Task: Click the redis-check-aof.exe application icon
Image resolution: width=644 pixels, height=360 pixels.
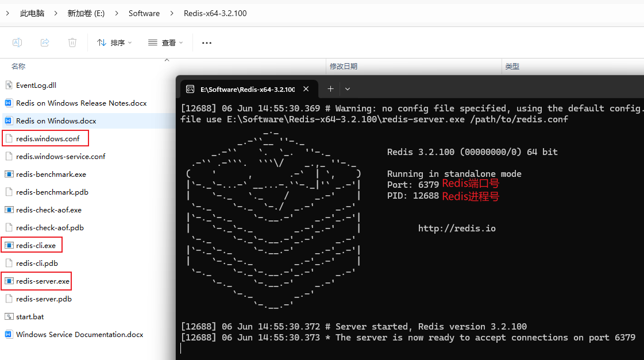Action: (9, 210)
